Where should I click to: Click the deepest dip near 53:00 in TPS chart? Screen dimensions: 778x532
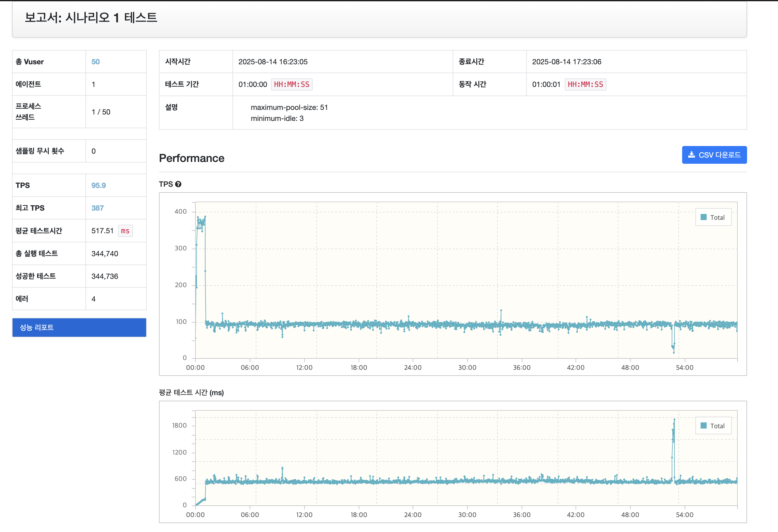click(674, 352)
